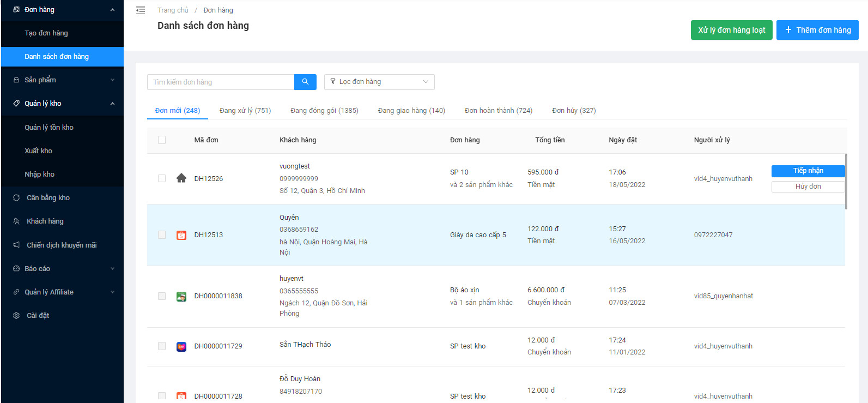Screen dimensions: 868x403
Task: Click Tiếp nhận for order DH12526
Action: (x=808, y=171)
